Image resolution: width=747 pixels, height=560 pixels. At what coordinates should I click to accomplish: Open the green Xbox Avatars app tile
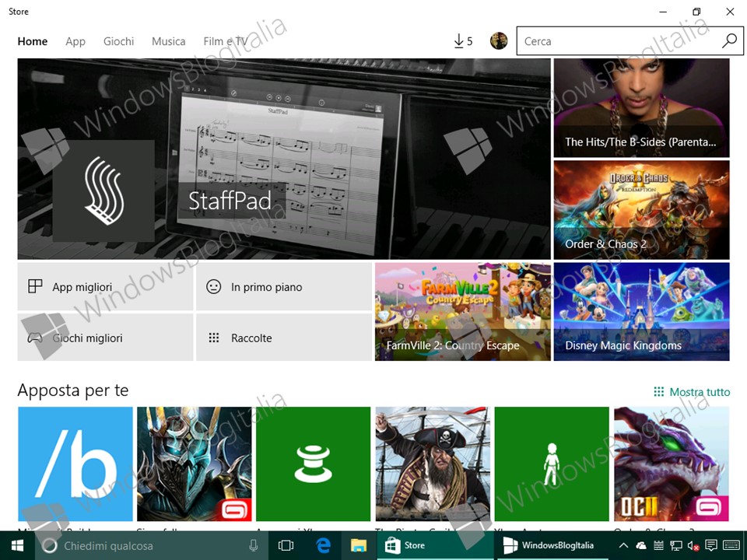click(x=552, y=464)
